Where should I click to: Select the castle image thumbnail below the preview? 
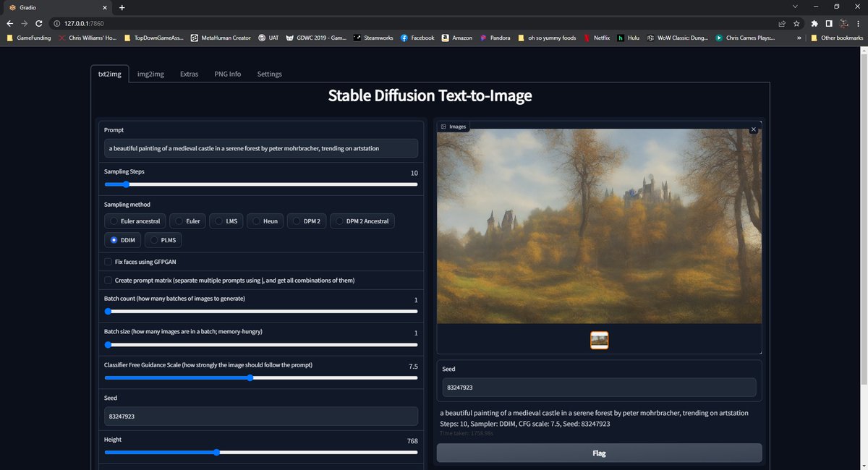(x=599, y=340)
